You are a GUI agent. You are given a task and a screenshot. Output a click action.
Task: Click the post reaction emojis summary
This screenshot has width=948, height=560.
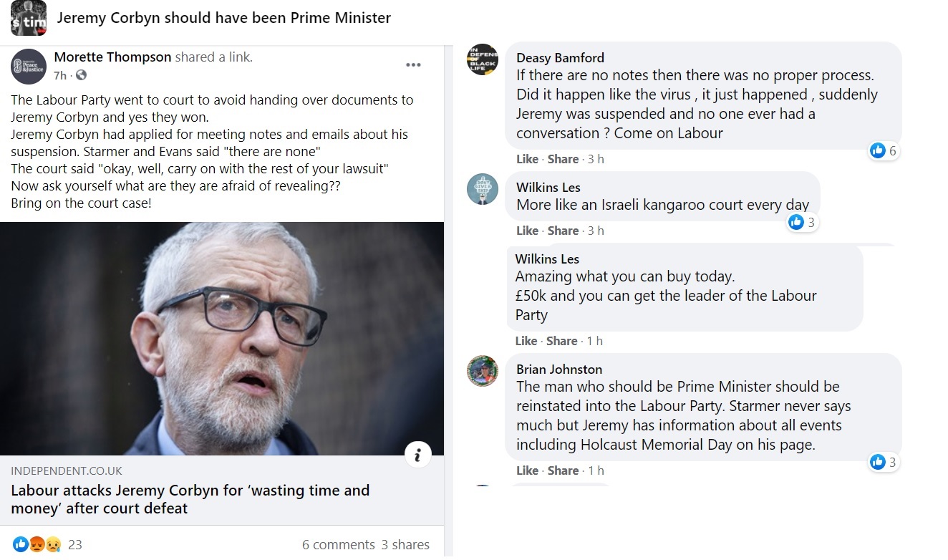(37, 545)
